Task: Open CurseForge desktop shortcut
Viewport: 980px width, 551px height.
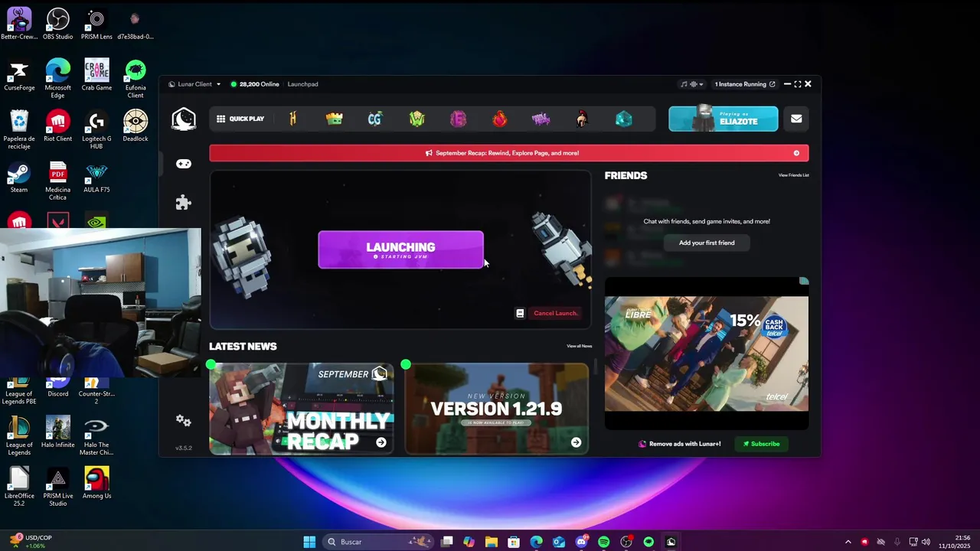Action: point(19,75)
